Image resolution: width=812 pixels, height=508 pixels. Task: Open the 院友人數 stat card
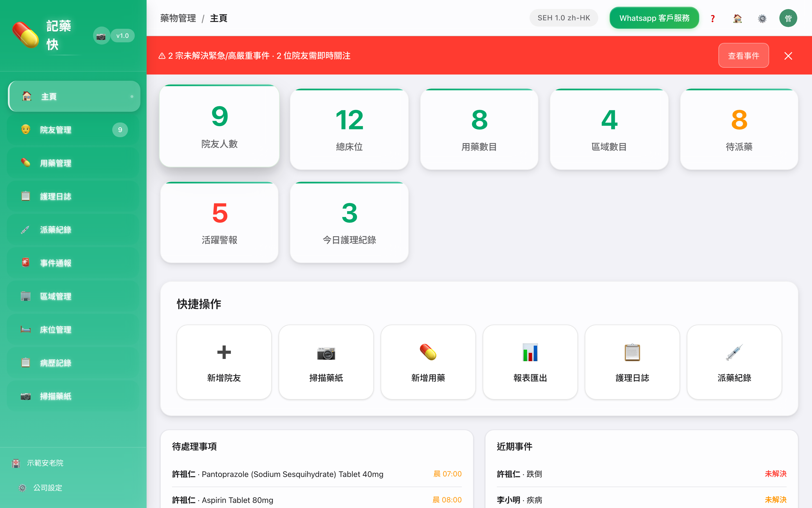(219, 126)
